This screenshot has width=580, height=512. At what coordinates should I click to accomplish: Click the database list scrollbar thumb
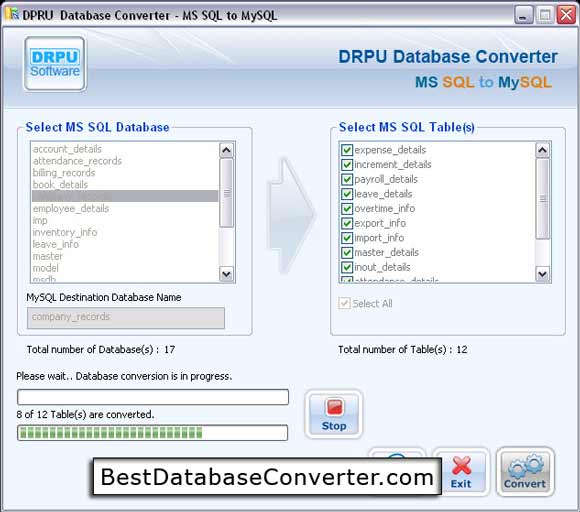[226, 193]
